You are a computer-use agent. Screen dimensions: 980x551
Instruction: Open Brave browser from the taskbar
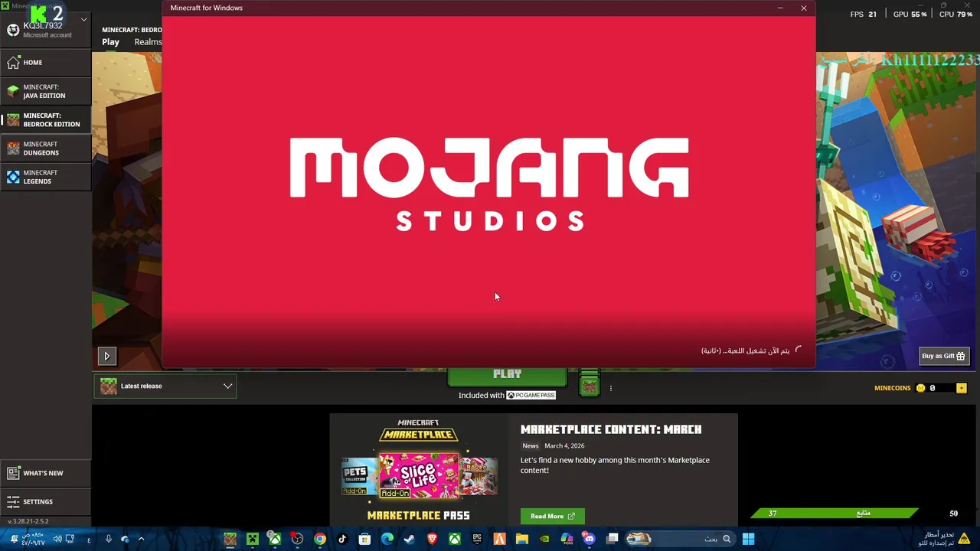(x=433, y=539)
